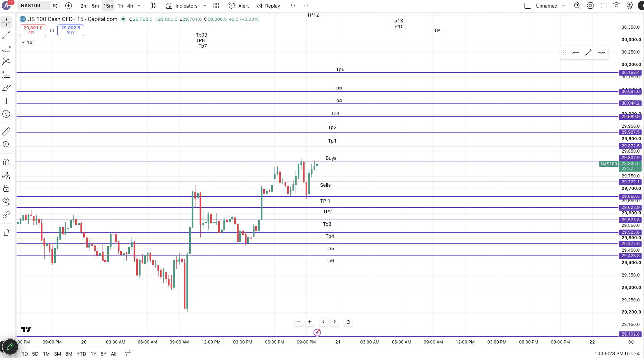Select the ruler measure tool

pos(6,132)
